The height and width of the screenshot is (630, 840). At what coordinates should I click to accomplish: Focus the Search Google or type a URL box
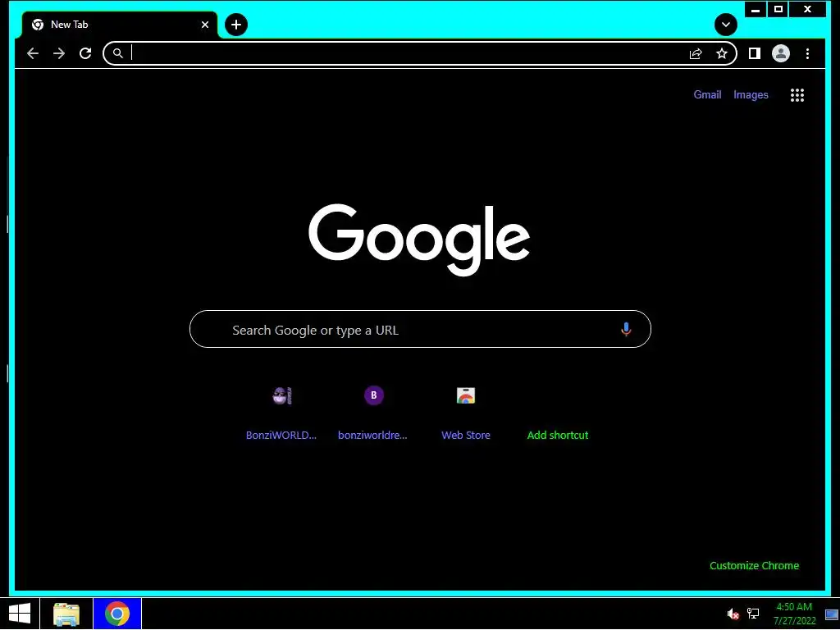[x=420, y=329]
